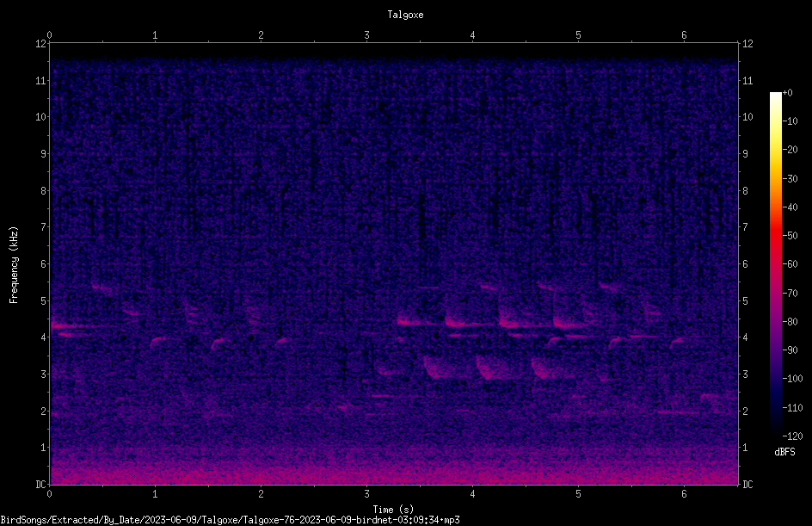812x526 pixels.
Task: Click the "2" tick on the right frequency axis
Action: point(745,411)
